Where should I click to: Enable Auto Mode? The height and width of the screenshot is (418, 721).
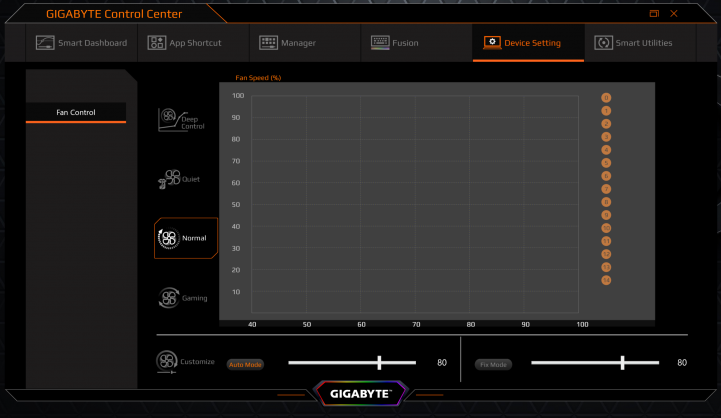pos(246,365)
